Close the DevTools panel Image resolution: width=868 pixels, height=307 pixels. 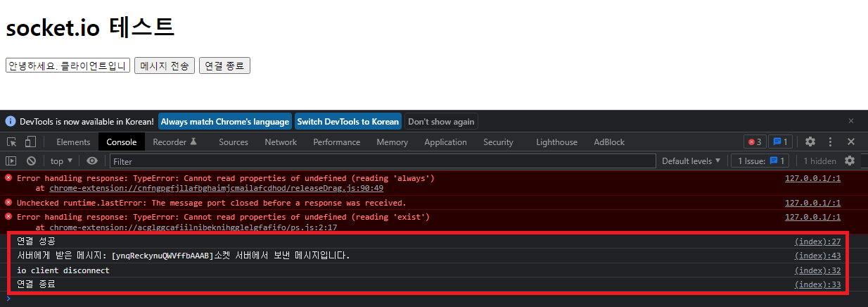[851, 142]
